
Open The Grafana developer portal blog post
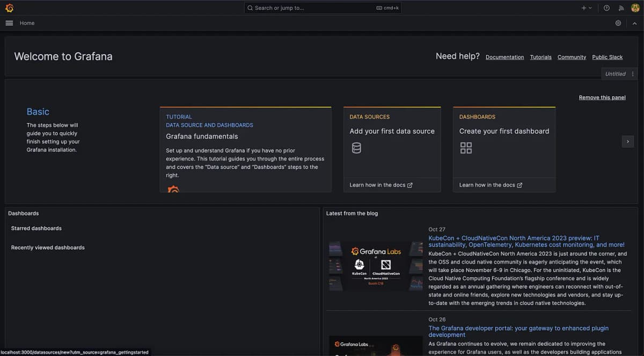pyautogui.click(x=518, y=331)
